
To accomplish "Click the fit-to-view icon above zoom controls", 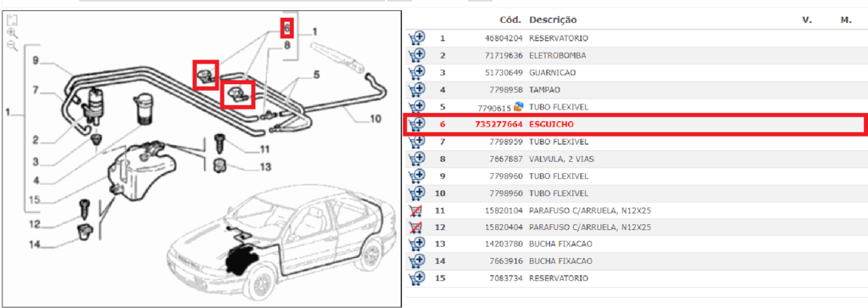I will pos(12,20).
